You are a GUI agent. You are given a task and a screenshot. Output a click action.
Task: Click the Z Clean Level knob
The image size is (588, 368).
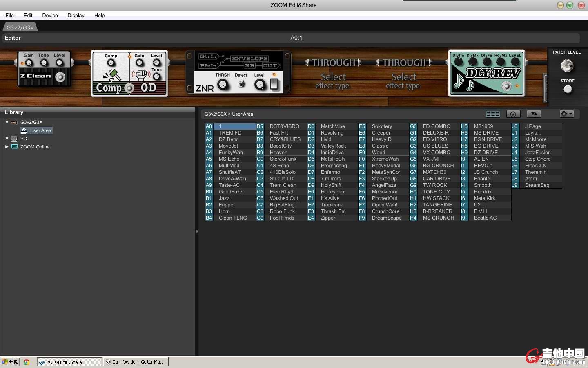[60, 63]
